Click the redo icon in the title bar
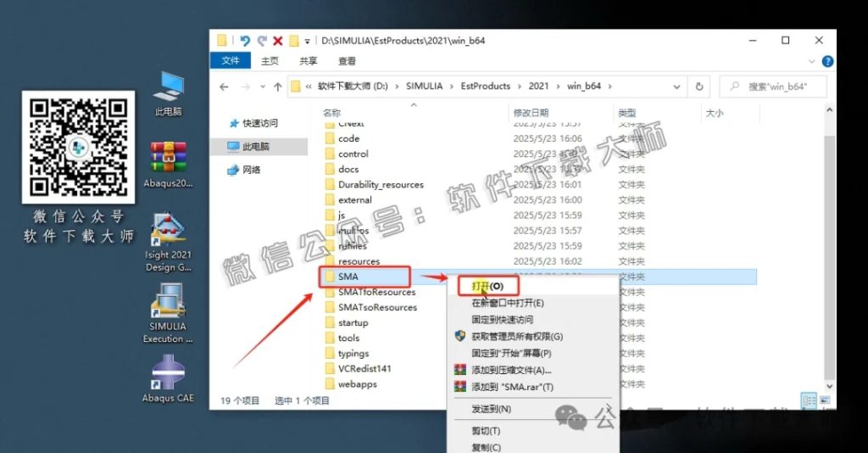The image size is (868, 453). click(x=262, y=41)
